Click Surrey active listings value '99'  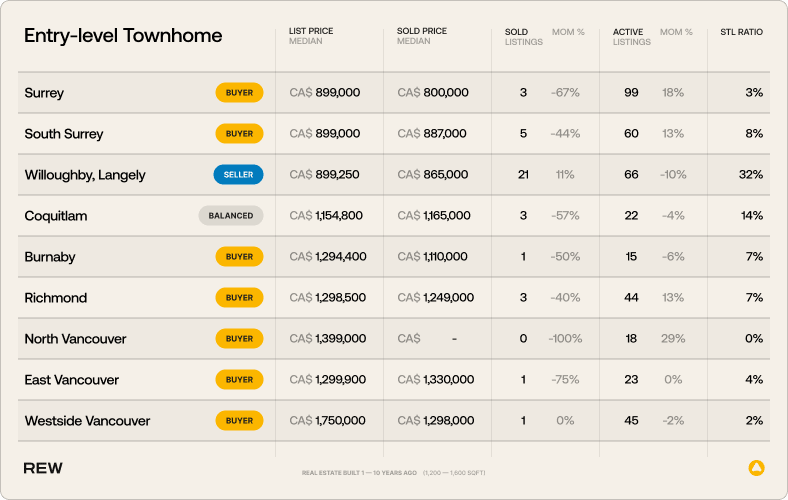[631, 92]
